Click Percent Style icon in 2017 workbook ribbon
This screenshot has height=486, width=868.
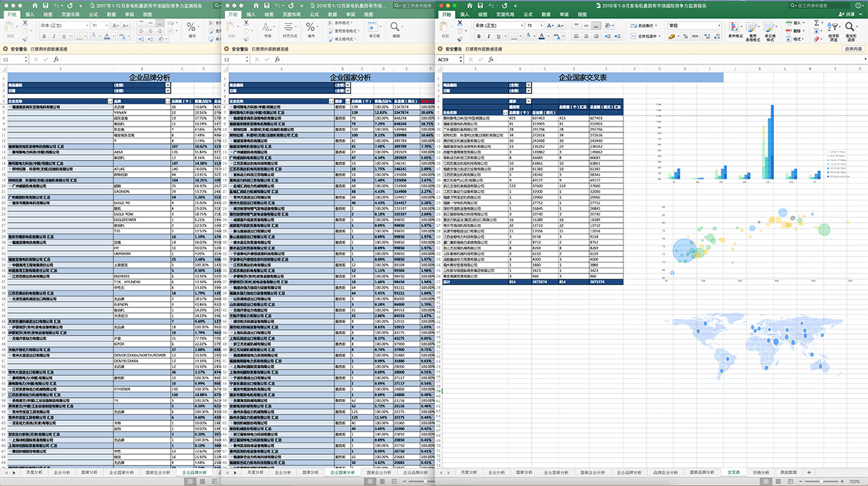192,25
